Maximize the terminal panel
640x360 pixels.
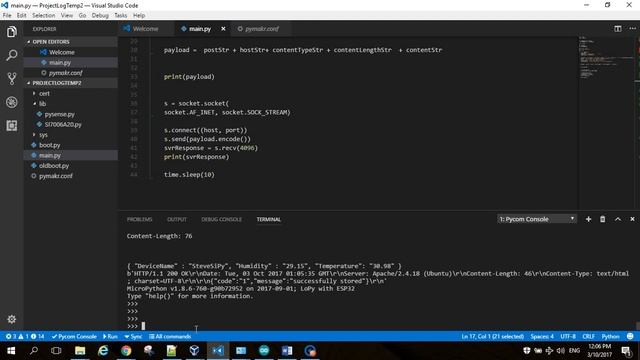618,219
